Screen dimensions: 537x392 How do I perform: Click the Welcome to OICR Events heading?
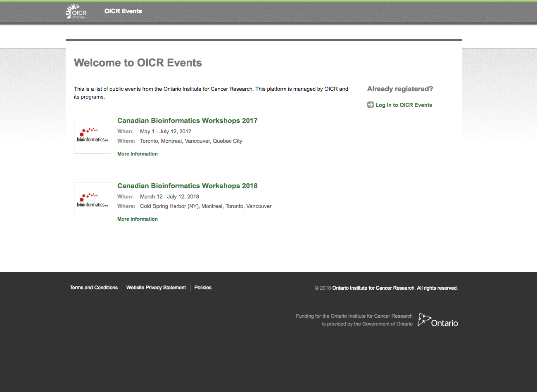138,63
